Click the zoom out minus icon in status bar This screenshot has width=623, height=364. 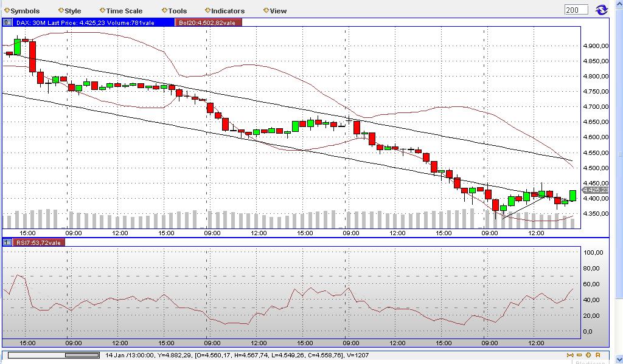579,355
